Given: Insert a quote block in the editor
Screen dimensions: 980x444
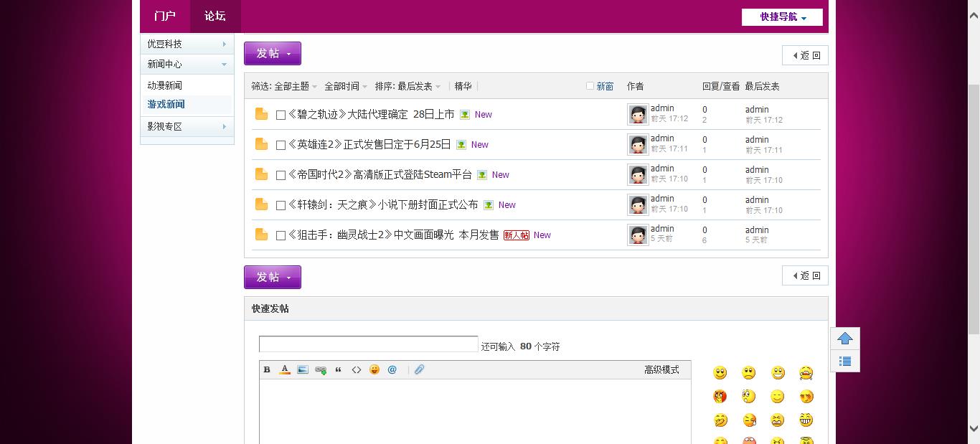Looking at the screenshot, I should [x=339, y=370].
